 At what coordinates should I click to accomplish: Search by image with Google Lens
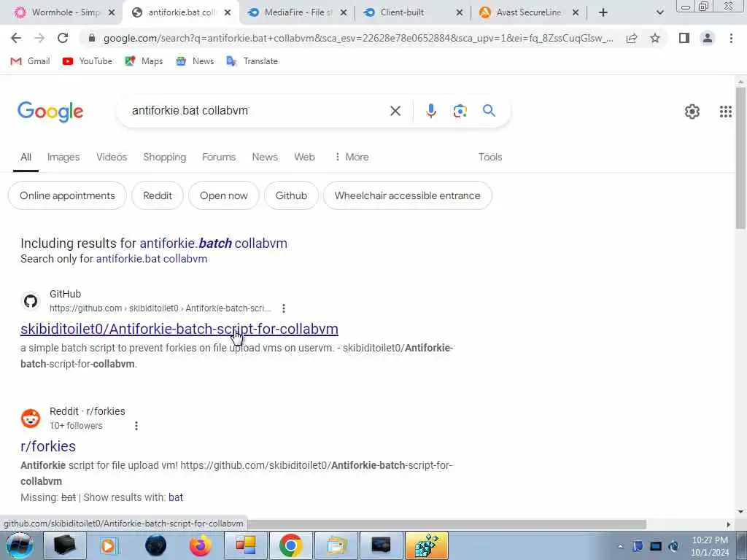pos(460,111)
